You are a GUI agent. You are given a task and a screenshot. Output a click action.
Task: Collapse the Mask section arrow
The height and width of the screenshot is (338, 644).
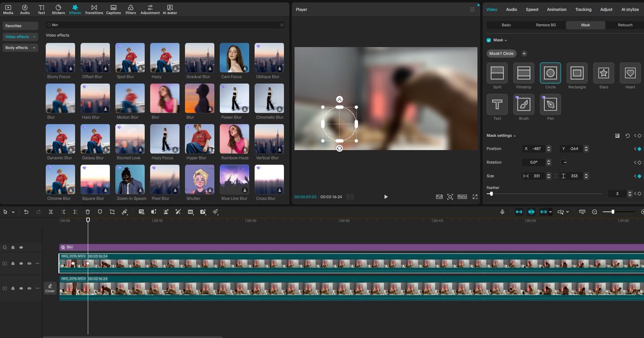[x=506, y=40]
